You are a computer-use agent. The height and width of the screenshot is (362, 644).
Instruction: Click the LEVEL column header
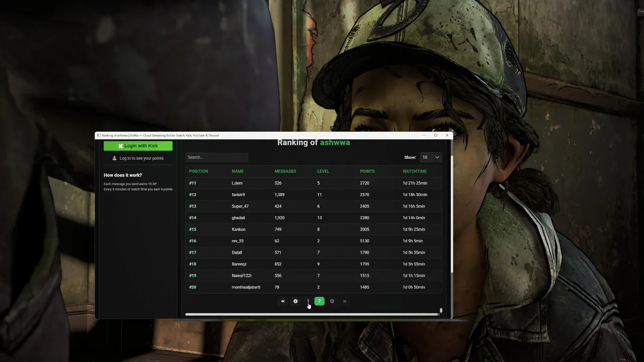pos(323,171)
